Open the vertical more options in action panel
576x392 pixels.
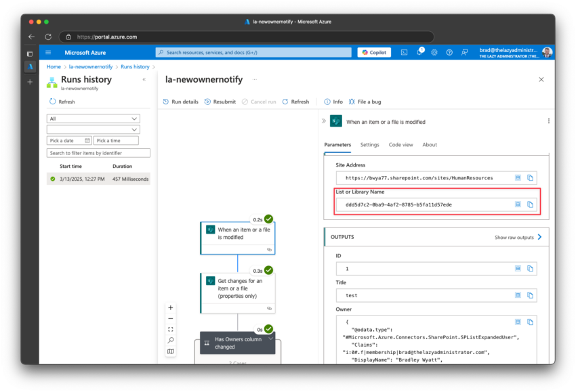pyautogui.click(x=548, y=121)
